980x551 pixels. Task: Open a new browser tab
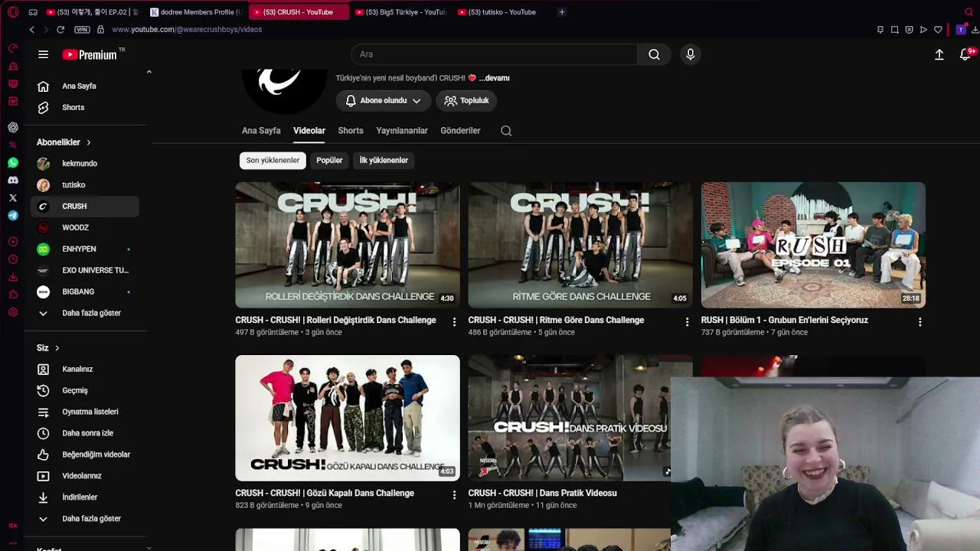click(x=562, y=12)
